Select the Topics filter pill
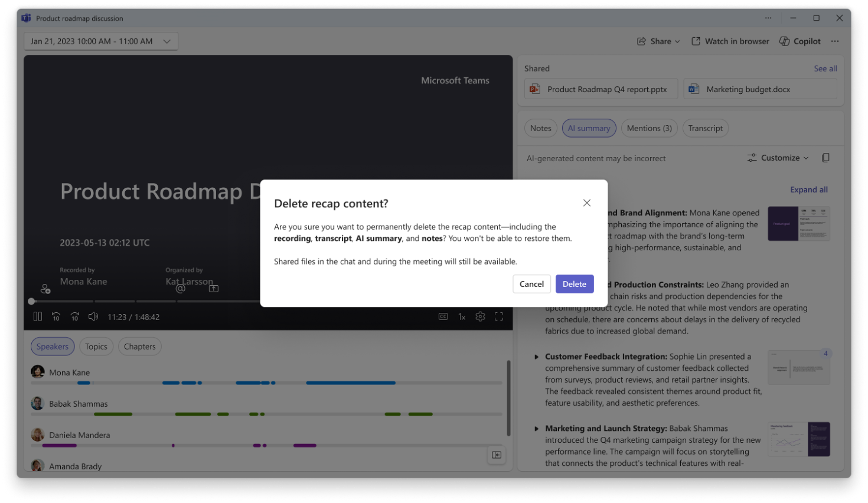Image resolution: width=868 pixels, height=503 pixels. [x=96, y=347]
